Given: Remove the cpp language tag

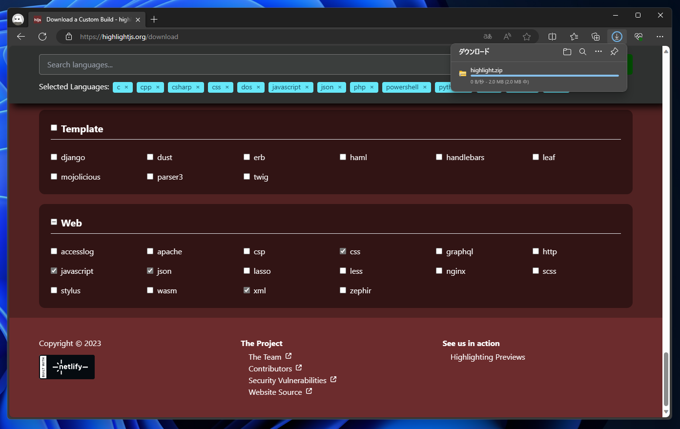Looking at the screenshot, I should tap(158, 87).
